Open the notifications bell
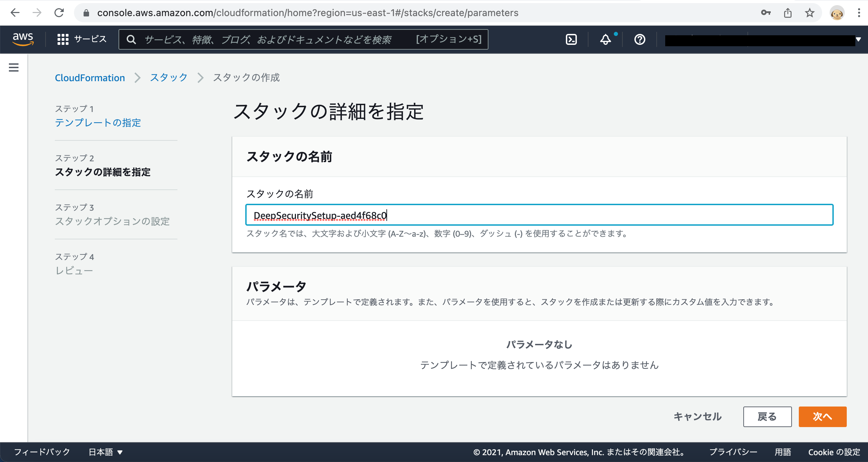Screen dimensions: 868x462 606,39
